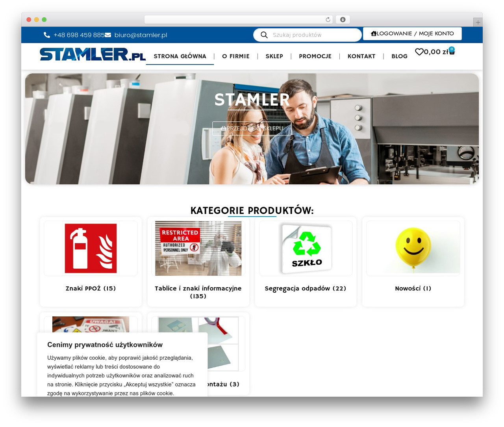This screenshot has width=504, height=427.
Task: Open the PROMOCJE menu item
Action: [x=315, y=56]
